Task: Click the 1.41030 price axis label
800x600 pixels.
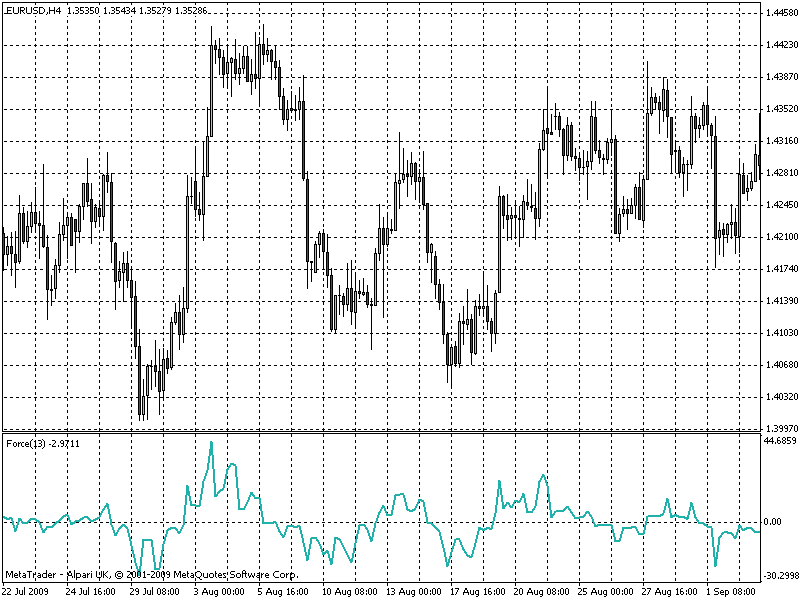Action: pos(782,333)
